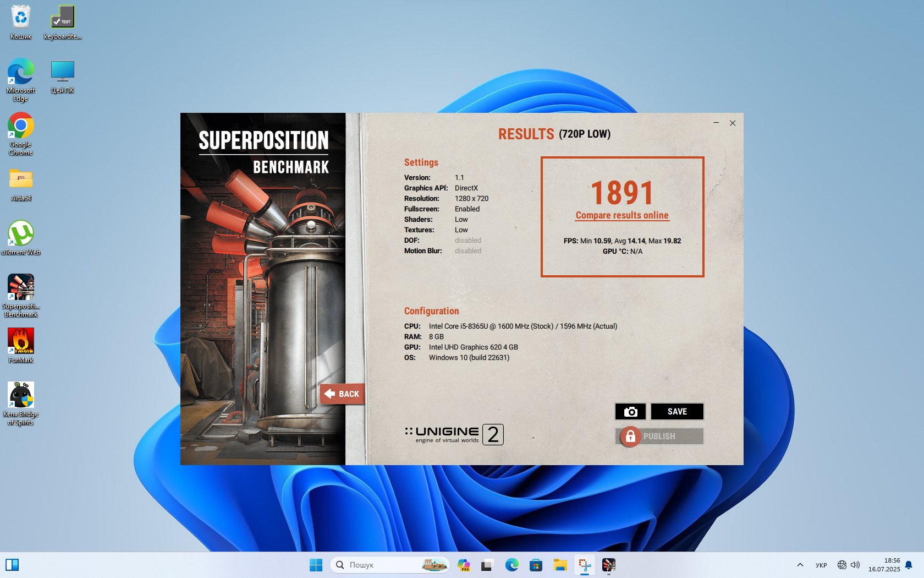This screenshot has height=578, width=924.
Task: Click the camera screenshot icon button
Action: 630,412
